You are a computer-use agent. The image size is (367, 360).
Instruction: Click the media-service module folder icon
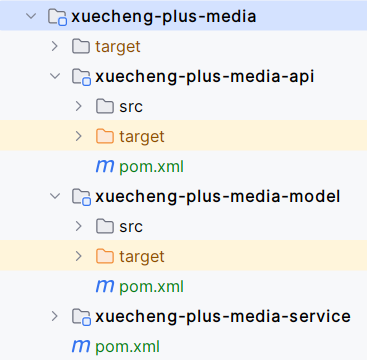(x=81, y=317)
